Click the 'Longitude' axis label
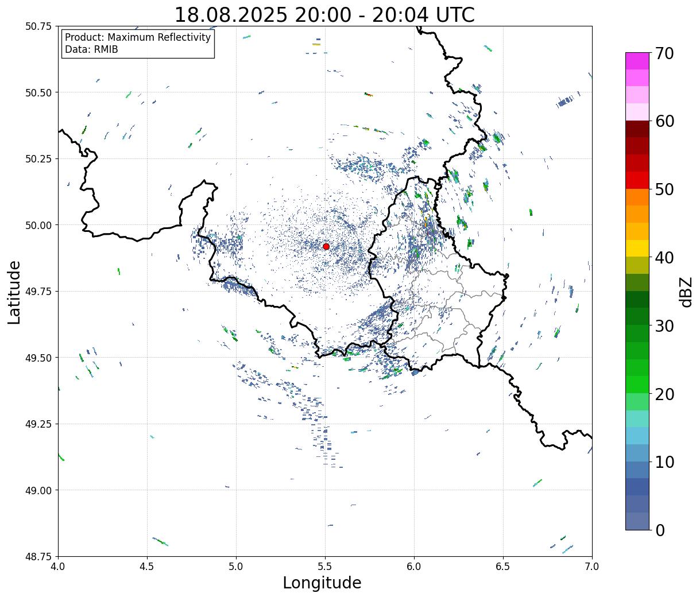 pyautogui.click(x=322, y=583)
